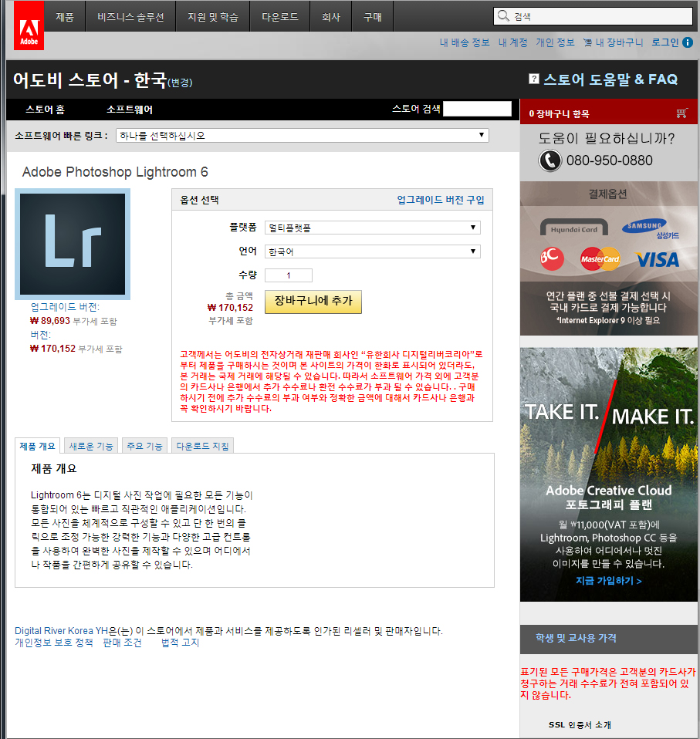Click the ₩89,693 upgrade price text
The width and height of the screenshot is (700, 739).
50,320
